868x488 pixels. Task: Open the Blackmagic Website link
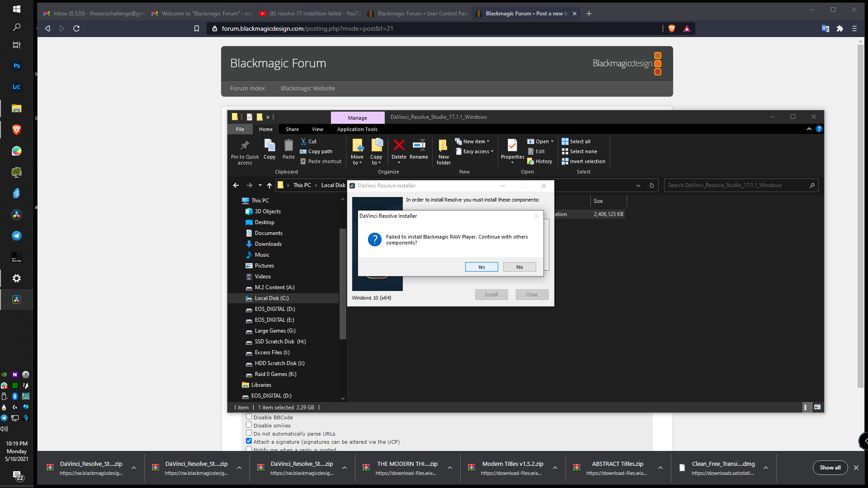(308, 88)
